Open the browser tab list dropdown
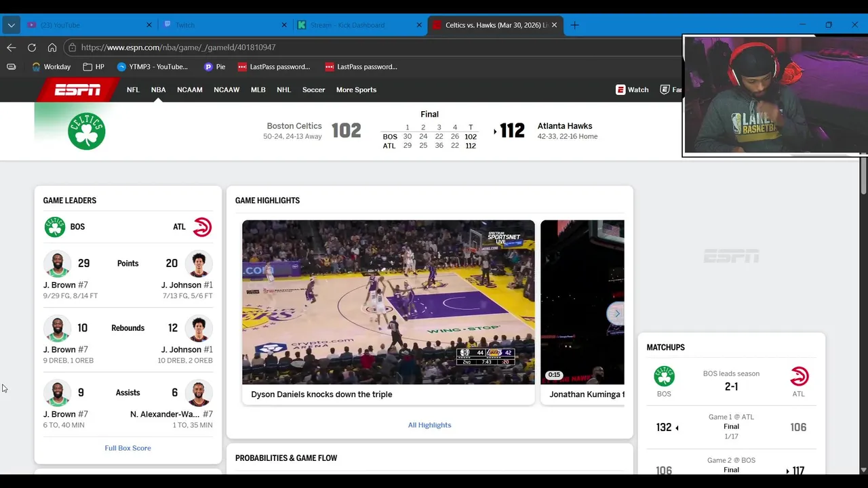The width and height of the screenshot is (868, 488). (11, 25)
